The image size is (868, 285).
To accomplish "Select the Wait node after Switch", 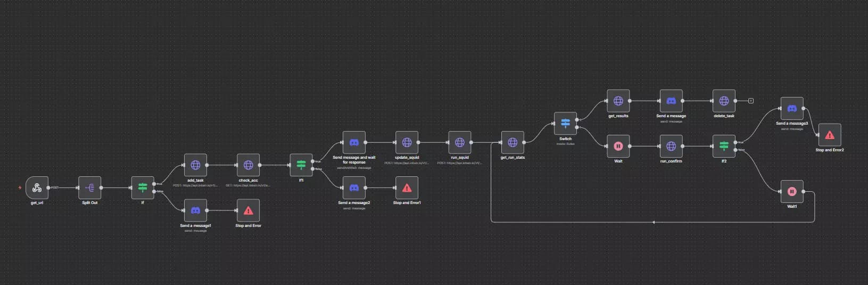I will [x=618, y=146].
